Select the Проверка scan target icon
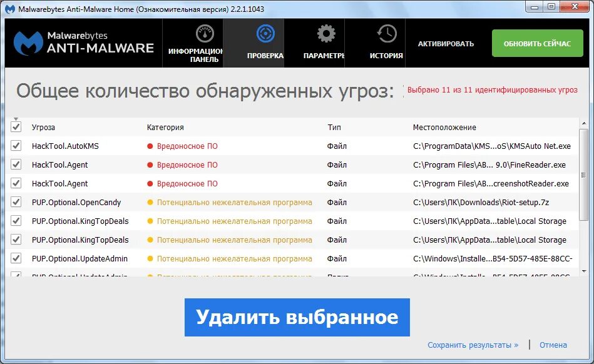 click(x=265, y=34)
